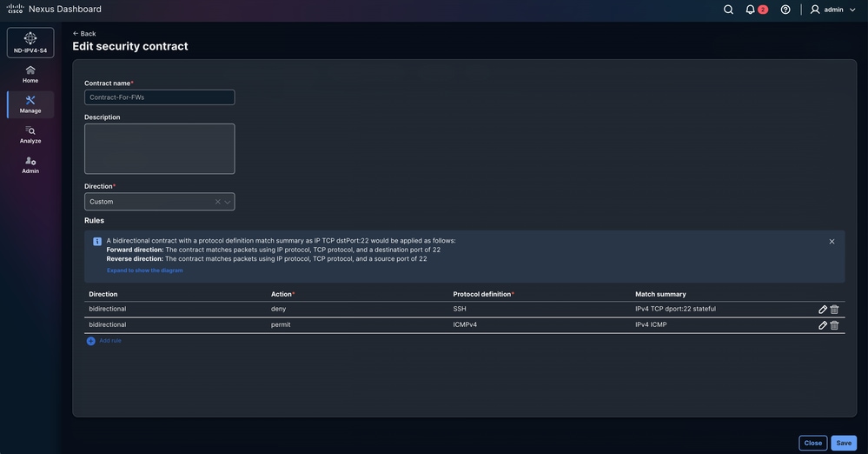Click the Close button
868x454 pixels.
[812, 443]
